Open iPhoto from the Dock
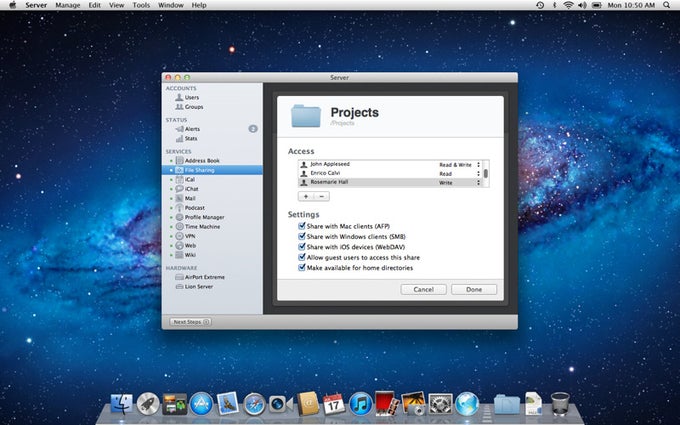 [x=413, y=403]
